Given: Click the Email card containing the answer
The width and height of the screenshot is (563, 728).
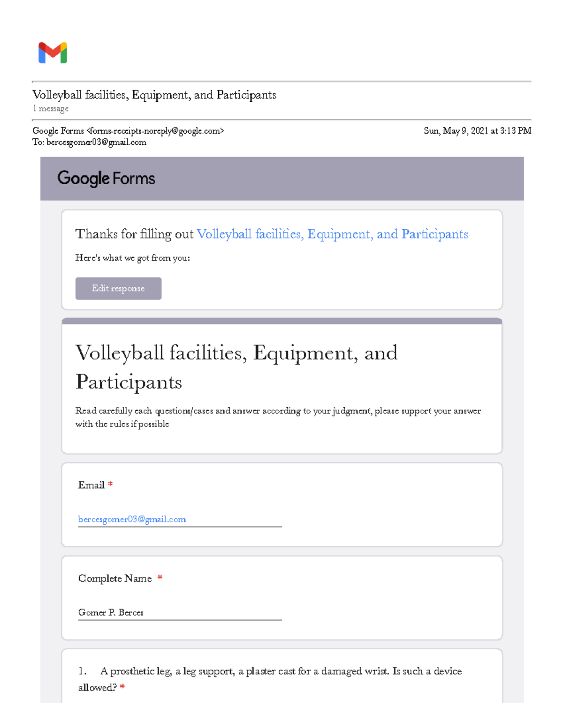Looking at the screenshot, I should click(x=281, y=503).
